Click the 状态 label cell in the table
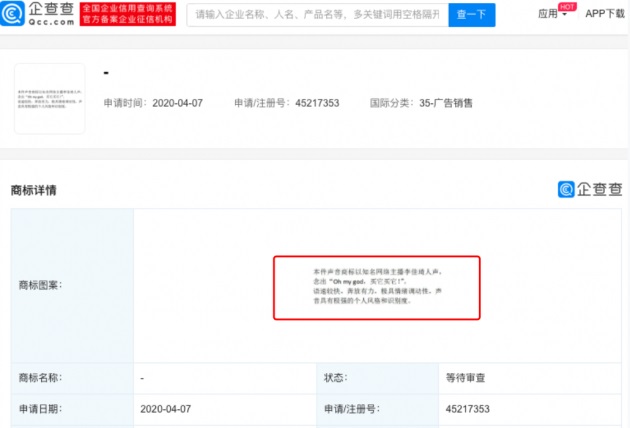This screenshot has width=630, height=428. pyautogui.click(x=335, y=378)
